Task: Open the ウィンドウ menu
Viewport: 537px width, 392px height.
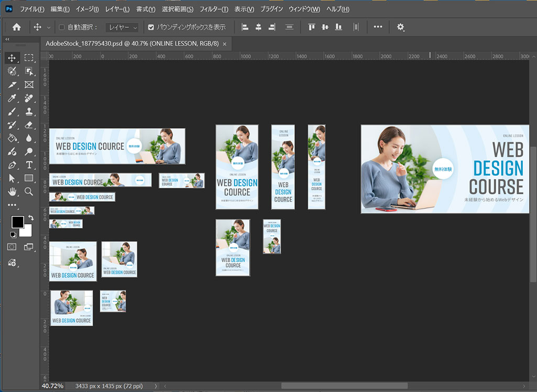Action: click(304, 9)
